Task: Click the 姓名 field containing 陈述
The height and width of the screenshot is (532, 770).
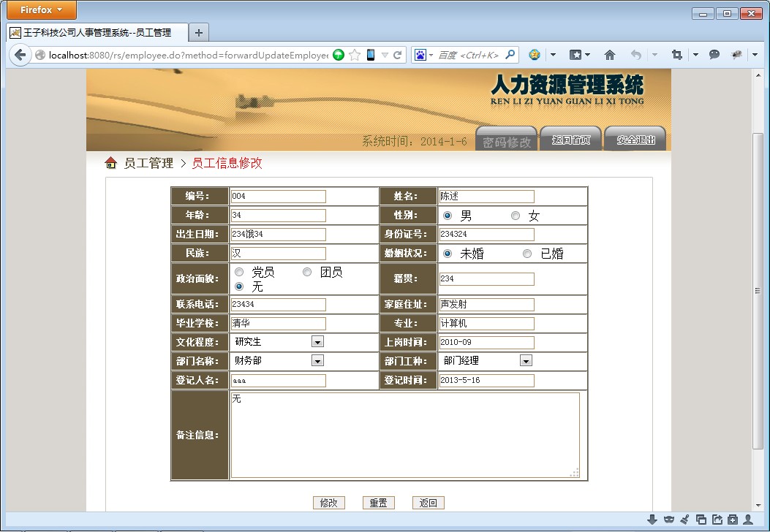Action: point(486,197)
